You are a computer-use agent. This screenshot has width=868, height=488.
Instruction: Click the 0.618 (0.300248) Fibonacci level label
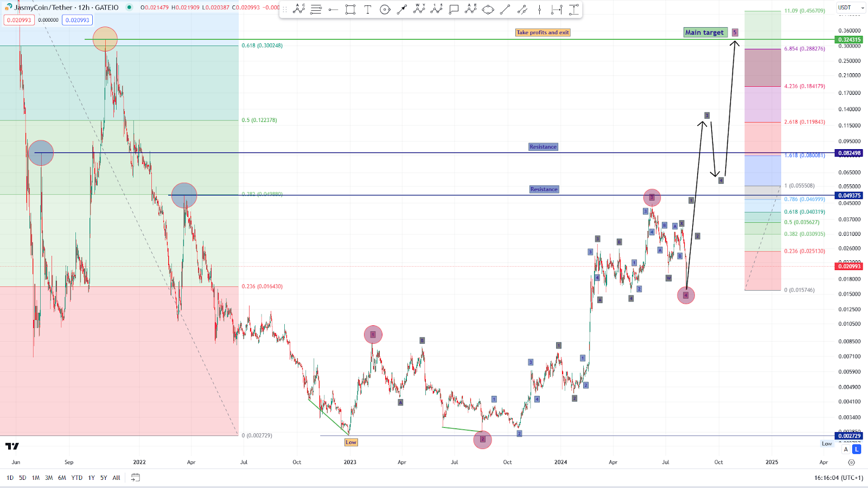coord(262,46)
